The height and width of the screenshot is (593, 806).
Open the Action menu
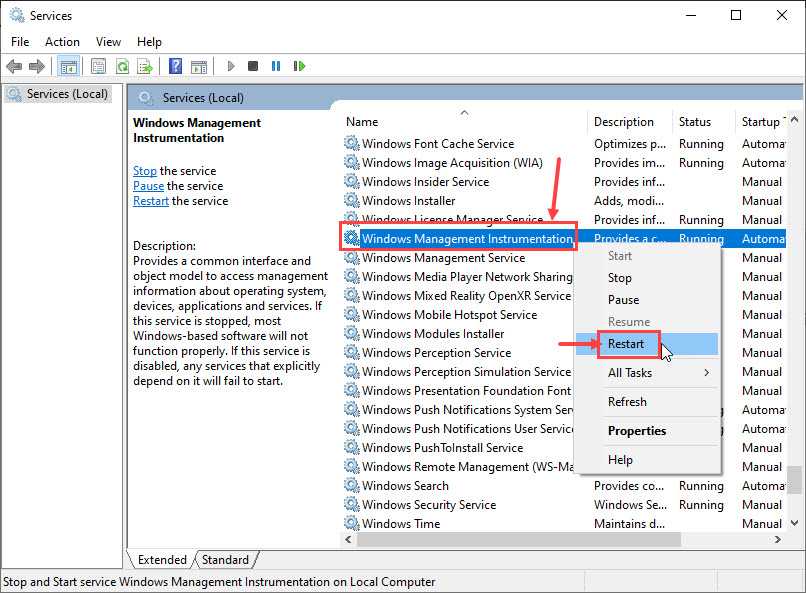tap(62, 42)
